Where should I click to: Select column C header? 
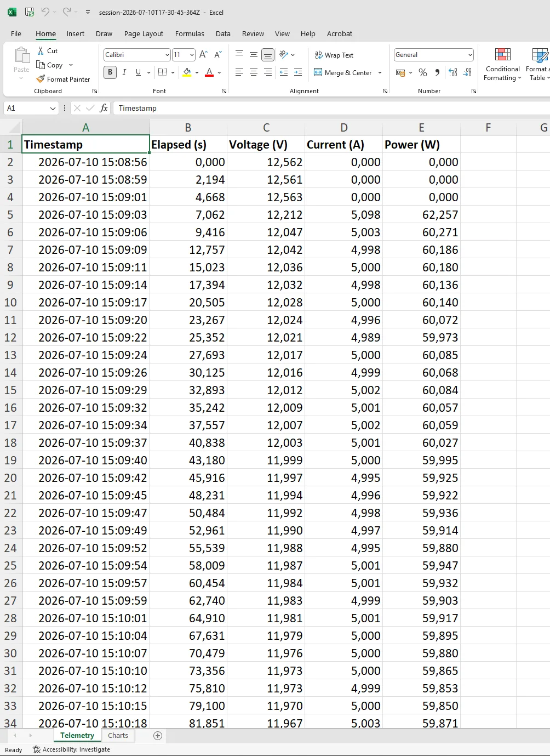[266, 127]
